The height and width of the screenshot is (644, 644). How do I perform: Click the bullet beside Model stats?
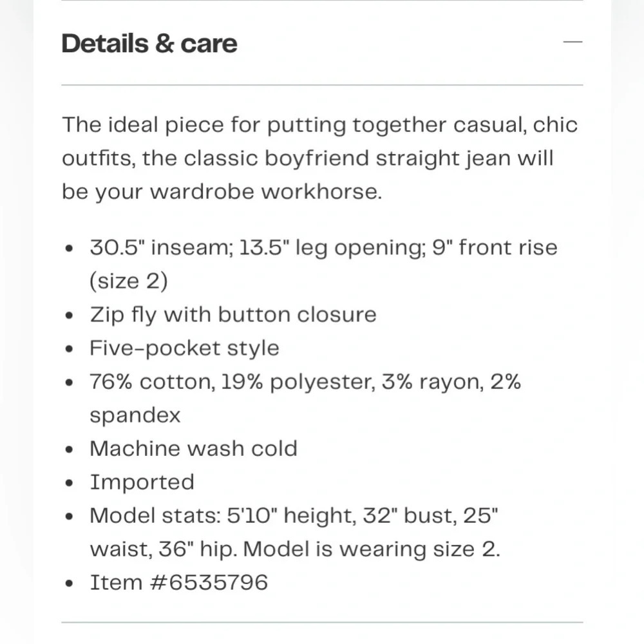69,516
